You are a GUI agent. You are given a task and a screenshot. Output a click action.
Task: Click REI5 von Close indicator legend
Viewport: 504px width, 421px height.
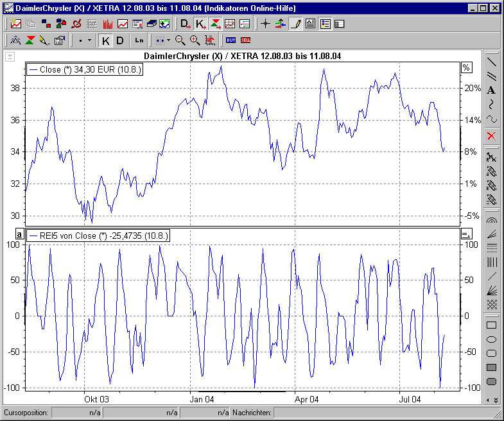(x=98, y=236)
